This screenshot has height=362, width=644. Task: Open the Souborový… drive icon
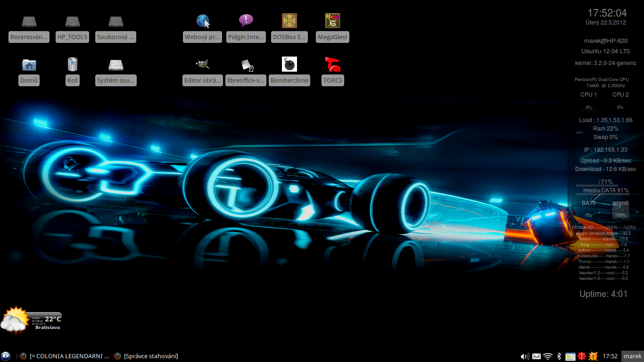[x=116, y=22]
